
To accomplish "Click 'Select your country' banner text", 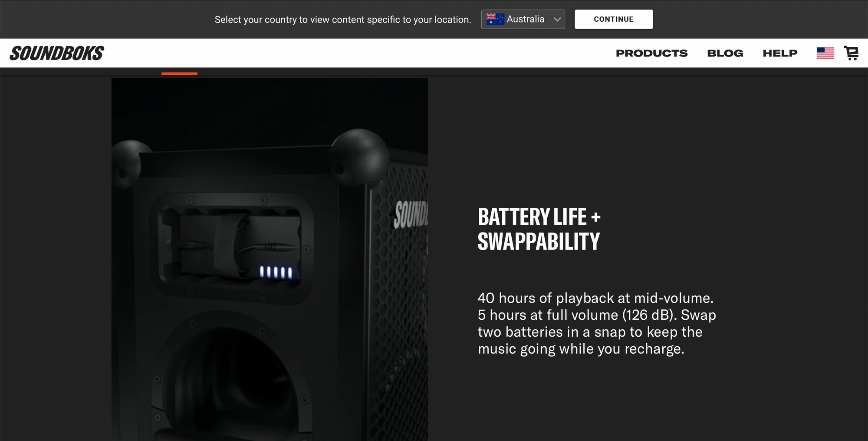I will pyautogui.click(x=343, y=20).
